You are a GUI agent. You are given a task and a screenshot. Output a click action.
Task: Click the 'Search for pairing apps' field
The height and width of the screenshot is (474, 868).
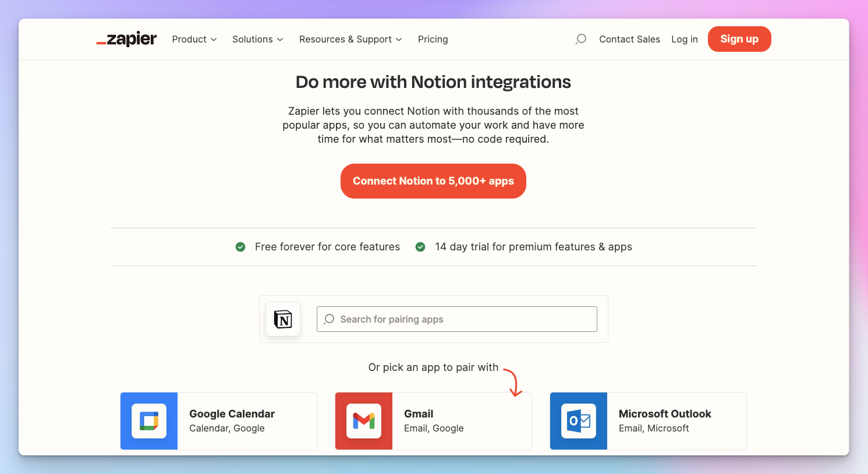coord(456,319)
